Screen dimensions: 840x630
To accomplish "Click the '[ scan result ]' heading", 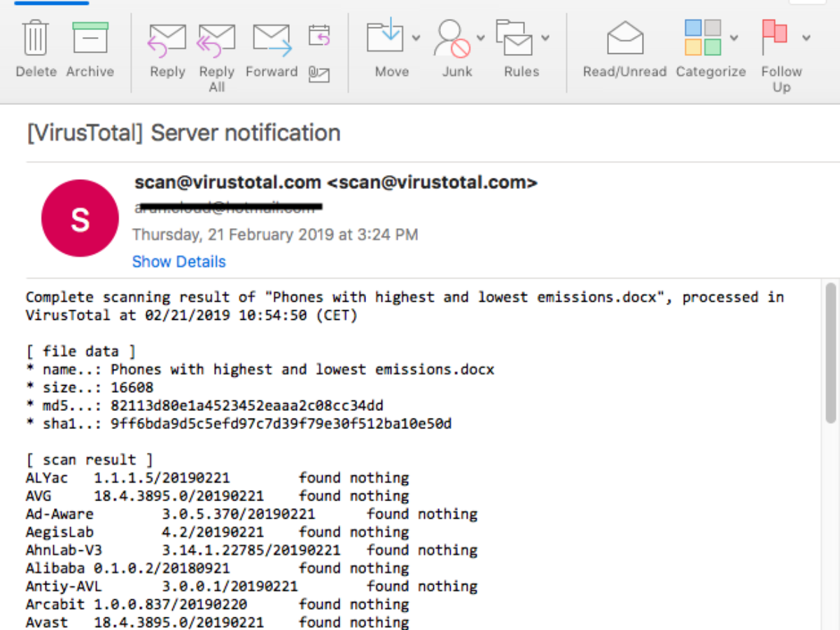I will (90, 460).
